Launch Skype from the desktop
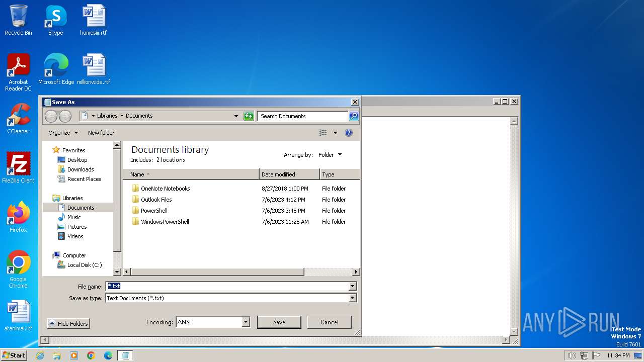The image size is (644, 362). (55, 20)
